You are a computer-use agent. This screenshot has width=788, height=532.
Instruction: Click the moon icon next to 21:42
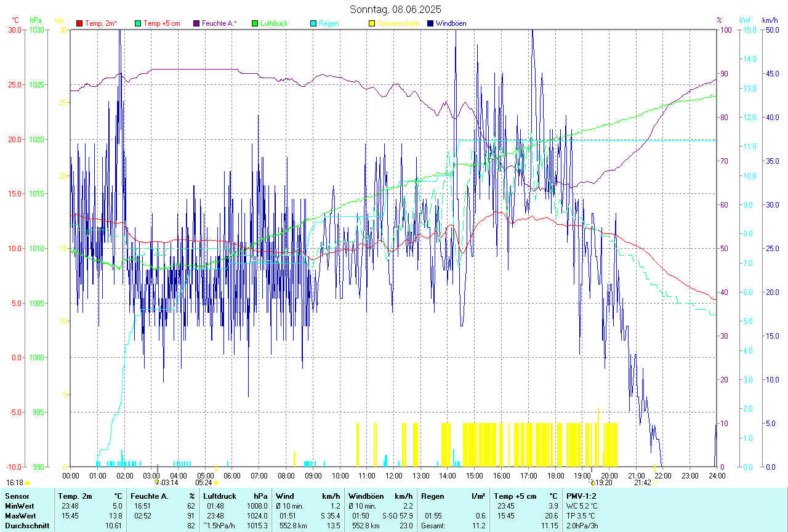pyautogui.click(x=655, y=483)
